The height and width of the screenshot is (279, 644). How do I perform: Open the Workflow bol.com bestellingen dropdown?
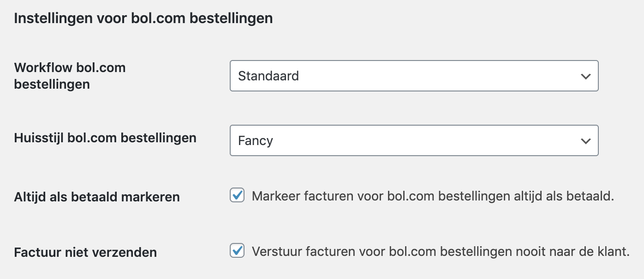point(414,76)
